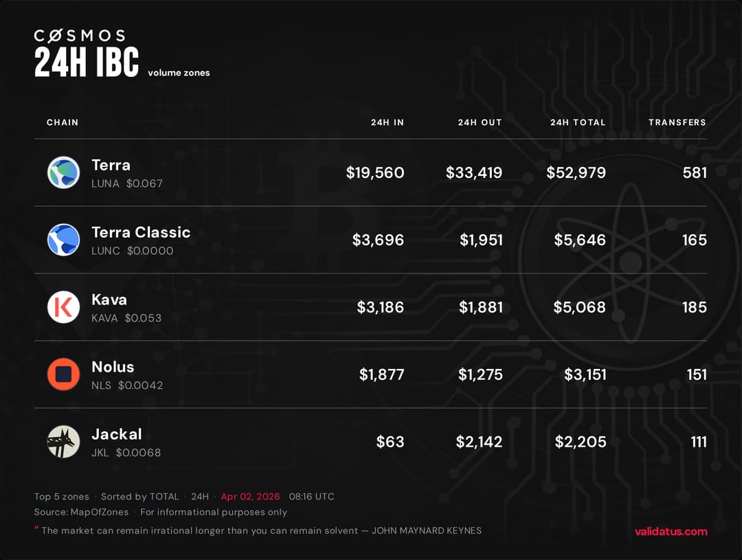Viewport: 742px width, 560px height.
Task: Sort by the CHAIN column header
Action: (63, 122)
